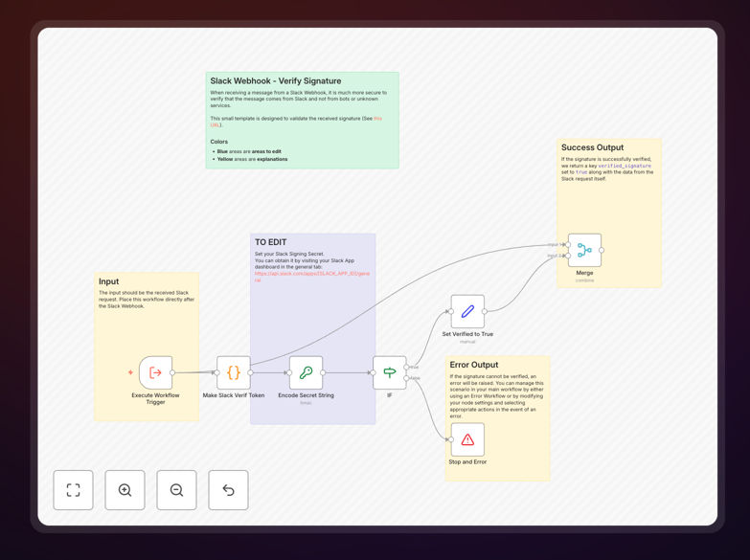Click the Colors subheading in green note

[x=219, y=142]
